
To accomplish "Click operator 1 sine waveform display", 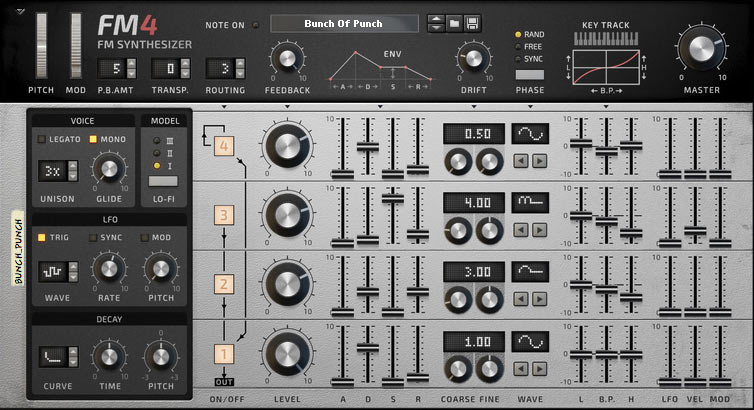I will tap(530, 341).
